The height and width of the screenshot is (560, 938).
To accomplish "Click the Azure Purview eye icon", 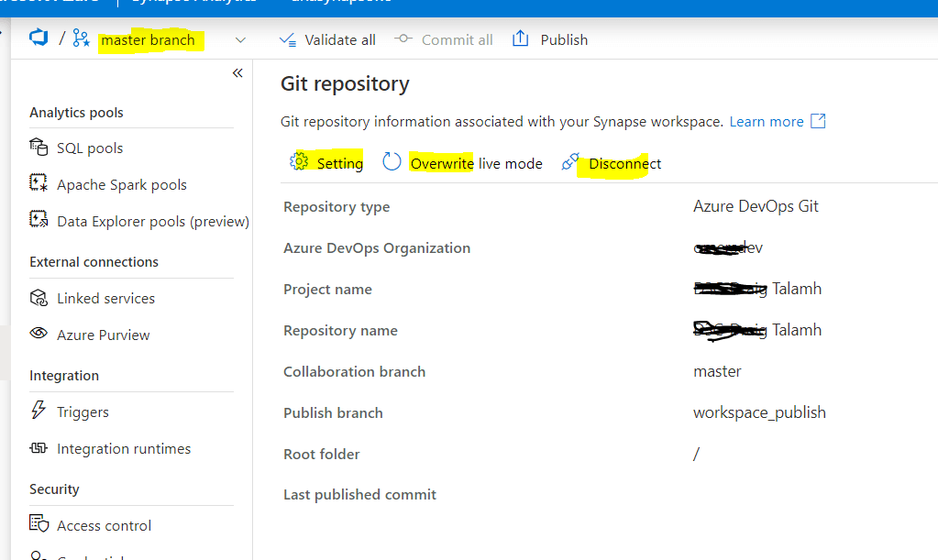I will (39, 333).
